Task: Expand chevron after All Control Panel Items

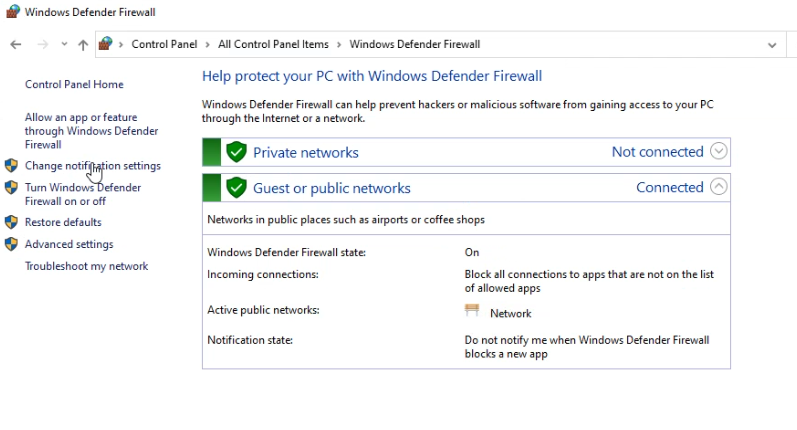Action: pos(339,45)
